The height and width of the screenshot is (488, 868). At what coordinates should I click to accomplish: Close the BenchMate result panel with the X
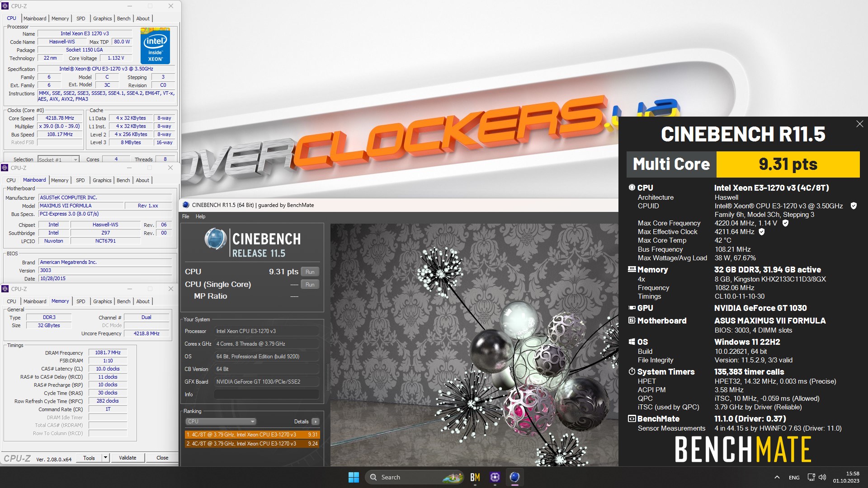[859, 124]
